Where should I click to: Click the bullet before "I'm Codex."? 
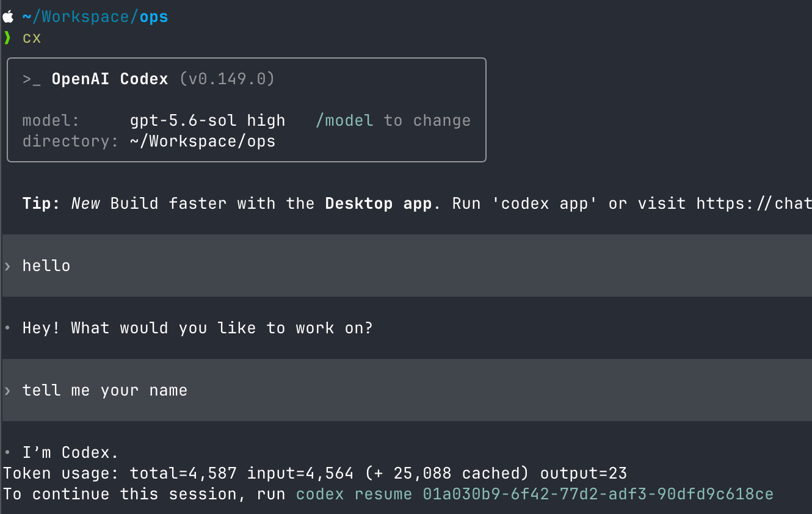pos(7,453)
